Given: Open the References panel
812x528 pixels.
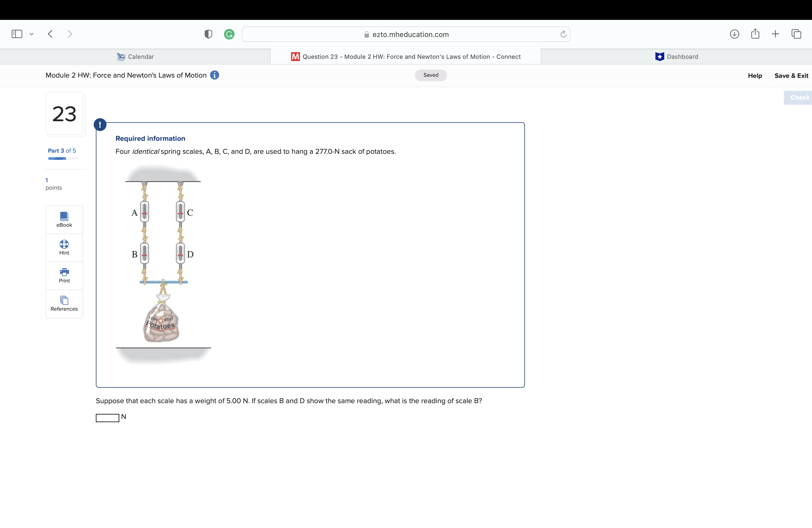Looking at the screenshot, I should click(64, 303).
